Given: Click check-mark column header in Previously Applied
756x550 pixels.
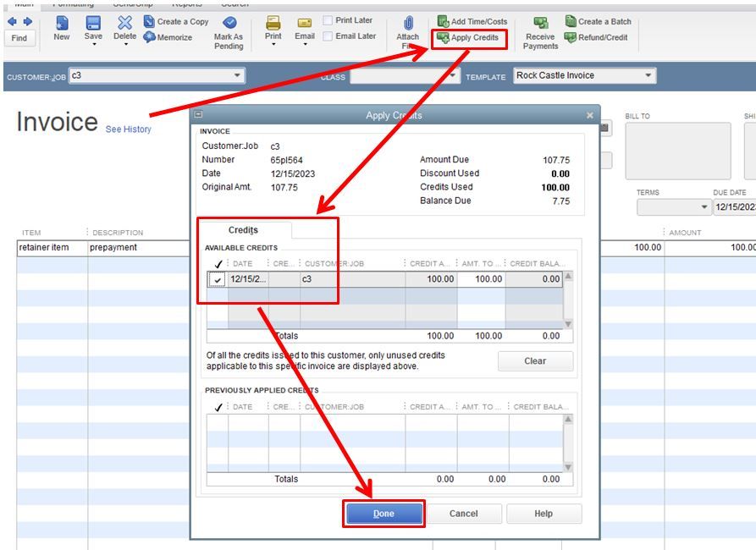Looking at the screenshot, I should click(x=218, y=407).
